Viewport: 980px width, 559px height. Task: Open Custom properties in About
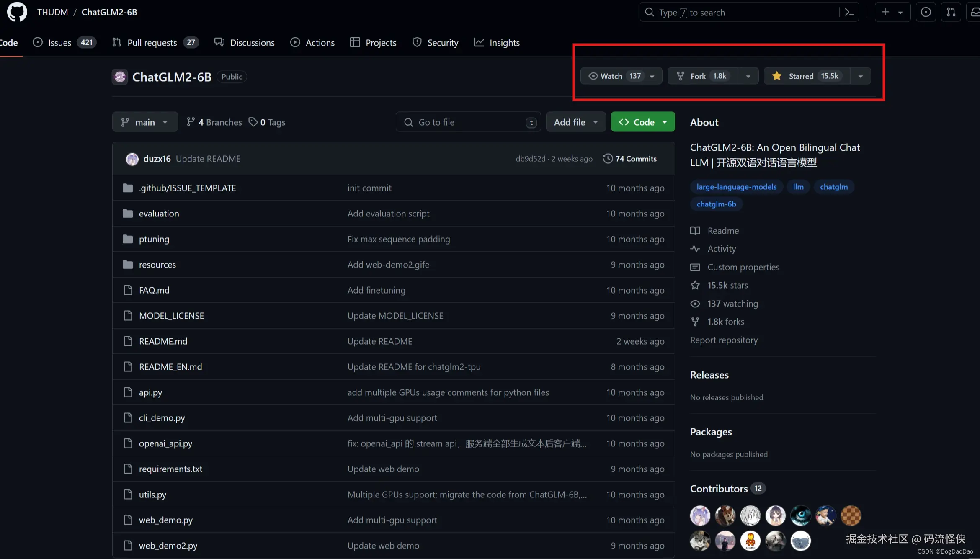[x=735, y=267]
